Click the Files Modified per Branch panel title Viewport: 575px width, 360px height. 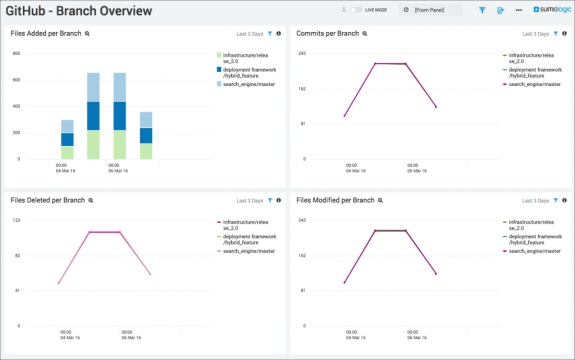335,200
